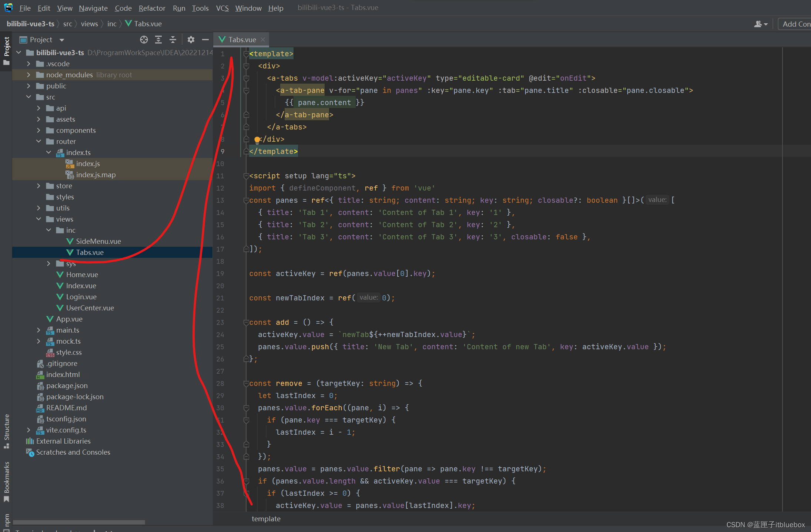Open the Refactor menu
Image resolution: width=811 pixels, height=532 pixels.
(152, 8)
